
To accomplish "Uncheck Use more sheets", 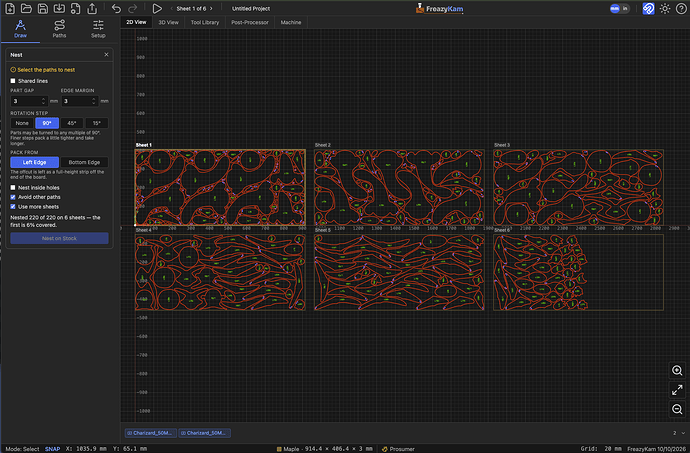I will tap(13, 207).
